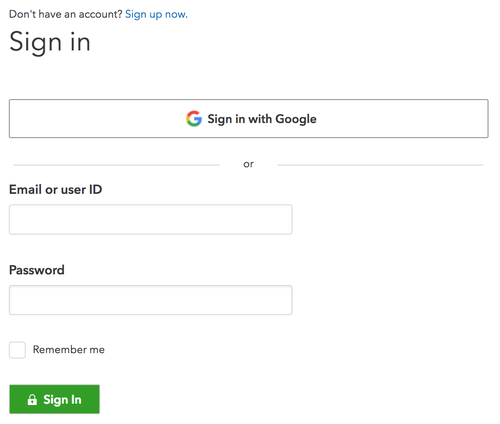Click the Password field label
Viewport: 500px width, 424px height.
click(37, 270)
